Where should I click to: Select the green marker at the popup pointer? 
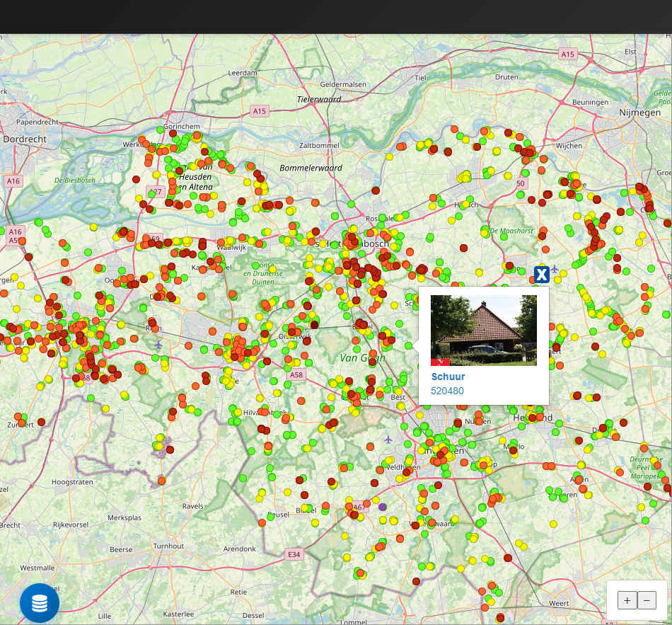click(x=408, y=345)
